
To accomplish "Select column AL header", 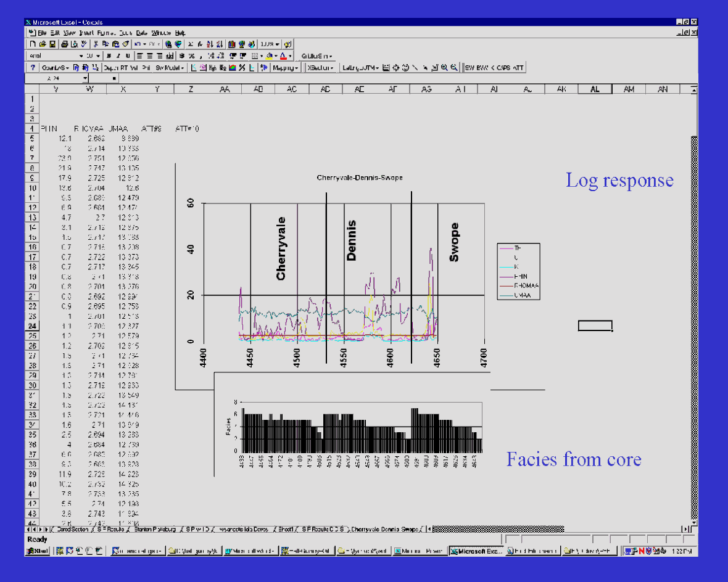I will 595,89.
